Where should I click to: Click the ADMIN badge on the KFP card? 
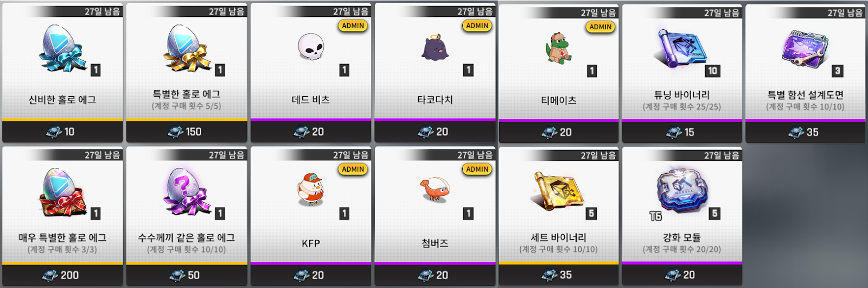(353, 169)
